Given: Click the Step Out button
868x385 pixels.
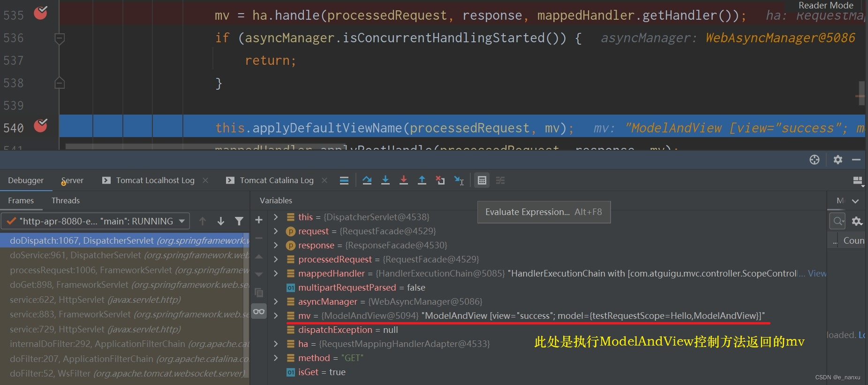Looking at the screenshot, I should tap(422, 180).
